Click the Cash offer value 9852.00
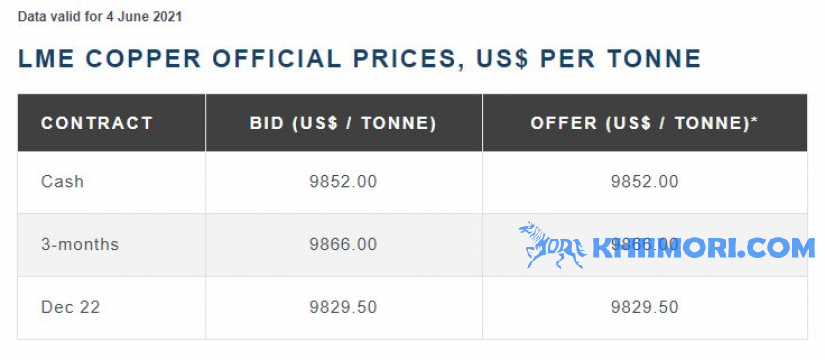 [645, 182]
